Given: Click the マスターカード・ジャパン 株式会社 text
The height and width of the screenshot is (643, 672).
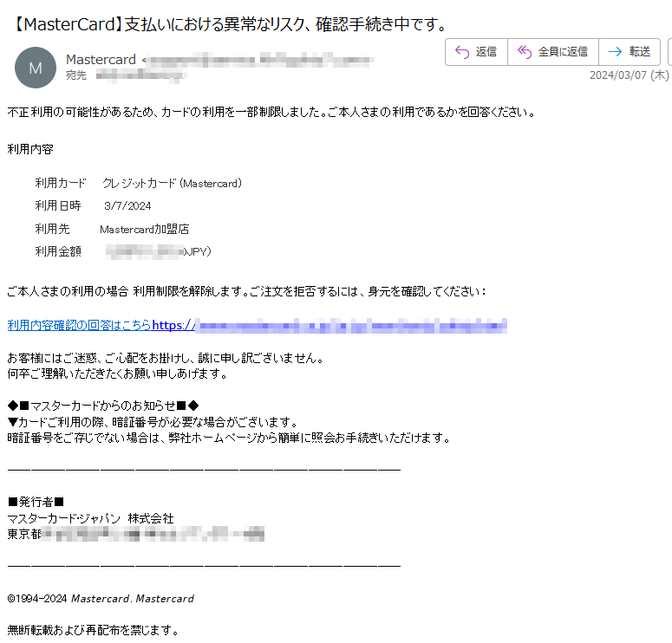Looking at the screenshot, I should point(91,518).
